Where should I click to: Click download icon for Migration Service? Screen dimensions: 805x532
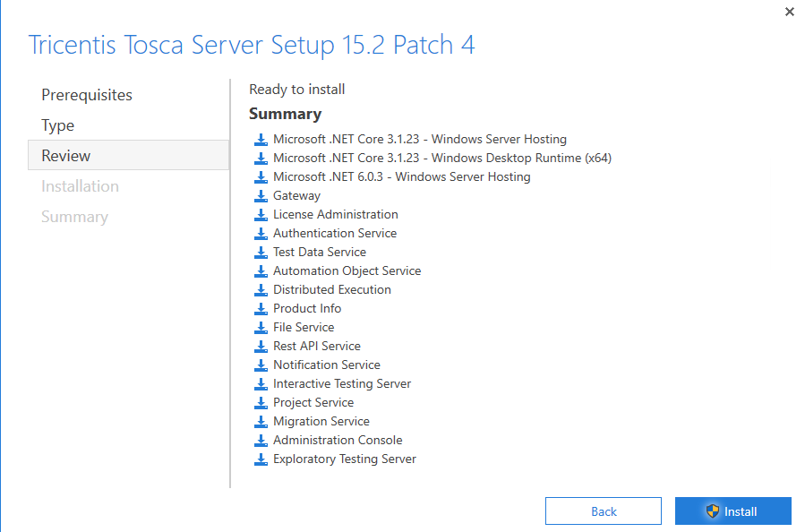(261, 421)
